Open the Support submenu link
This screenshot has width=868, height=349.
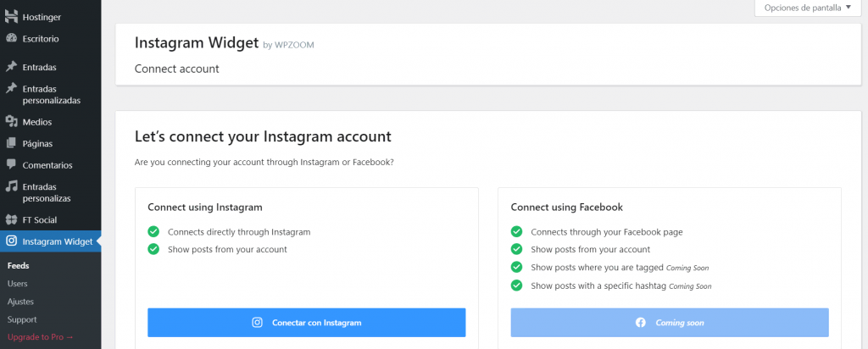point(22,319)
